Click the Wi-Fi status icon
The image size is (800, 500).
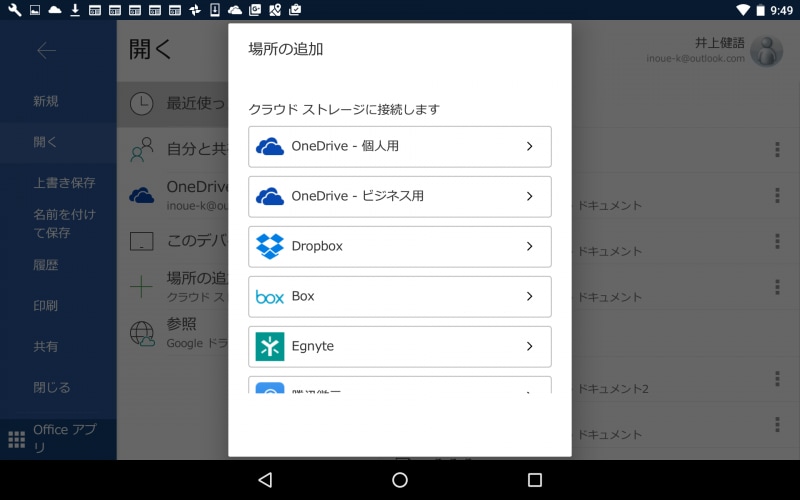[743, 10]
